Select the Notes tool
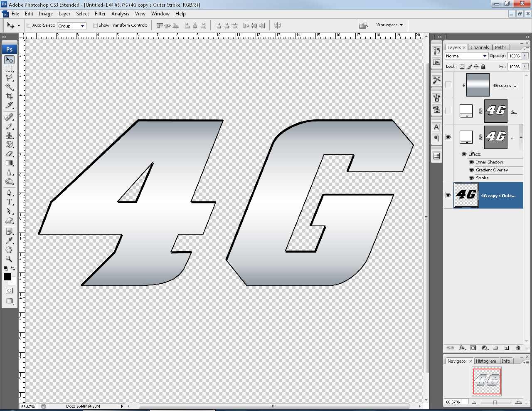 coord(9,232)
